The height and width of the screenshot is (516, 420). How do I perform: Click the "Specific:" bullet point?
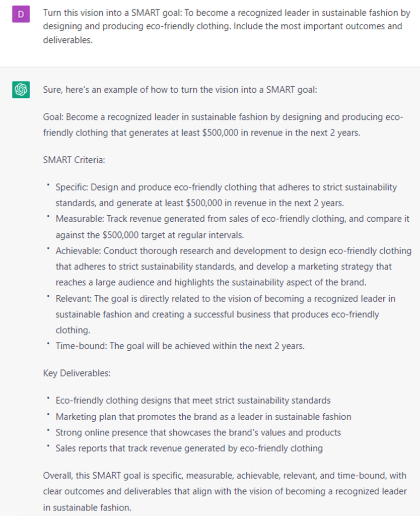pyautogui.click(x=226, y=195)
